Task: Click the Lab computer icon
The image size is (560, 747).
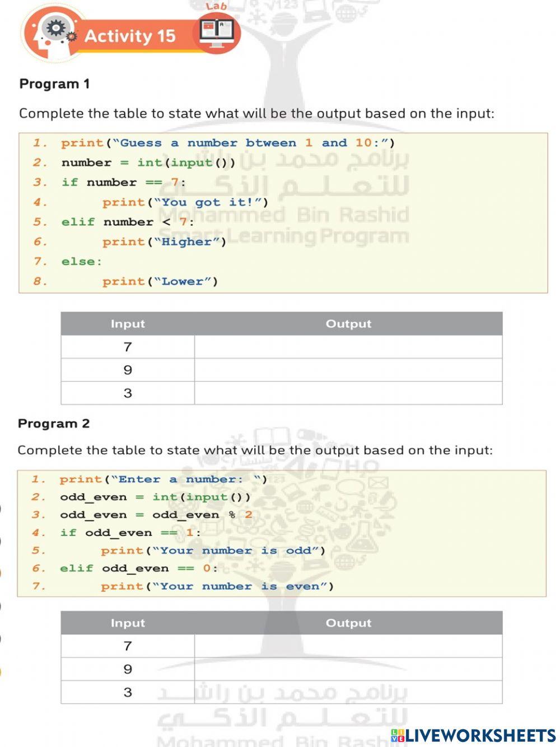Action: tap(217, 33)
